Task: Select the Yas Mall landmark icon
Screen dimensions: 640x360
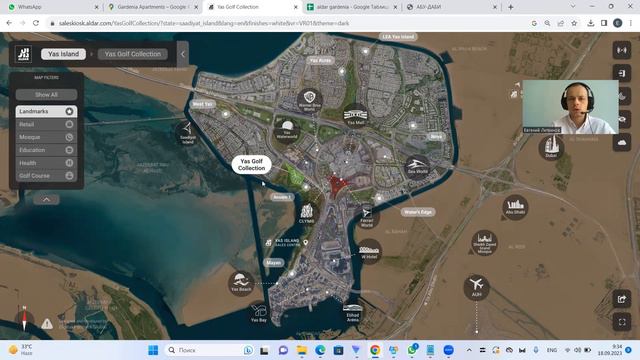Action: click(x=355, y=116)
